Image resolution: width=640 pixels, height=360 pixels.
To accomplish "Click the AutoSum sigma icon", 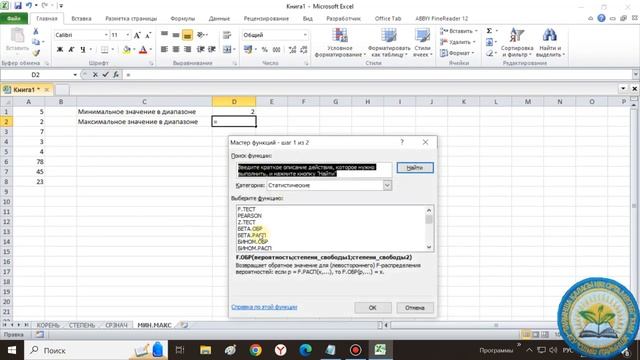I will coord(489,31).
